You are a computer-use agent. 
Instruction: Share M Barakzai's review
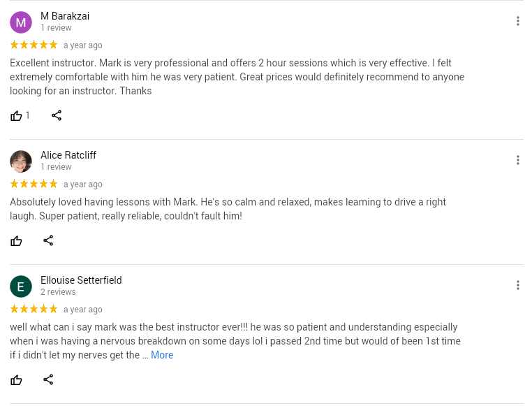57,116
